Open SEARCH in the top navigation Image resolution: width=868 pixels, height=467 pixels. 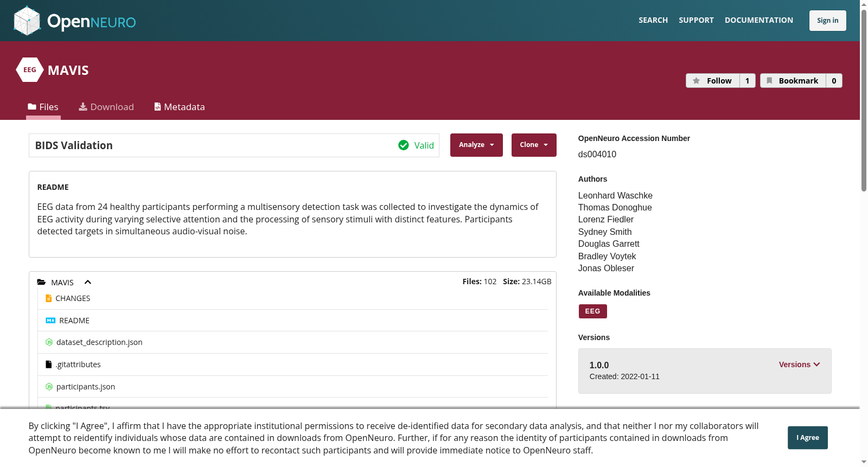click(653, 20)
